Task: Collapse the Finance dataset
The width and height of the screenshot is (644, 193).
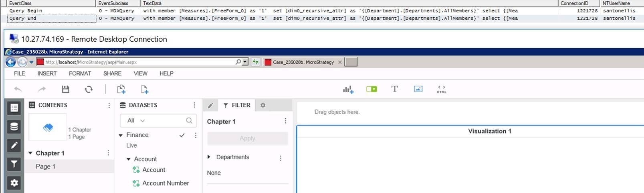Action: coord(121,135)
